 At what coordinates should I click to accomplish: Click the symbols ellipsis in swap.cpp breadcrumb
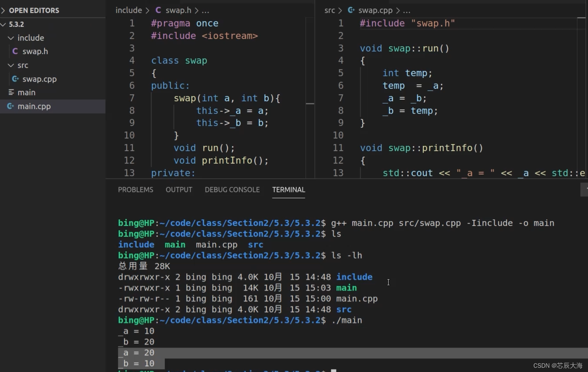coord(407,11)
